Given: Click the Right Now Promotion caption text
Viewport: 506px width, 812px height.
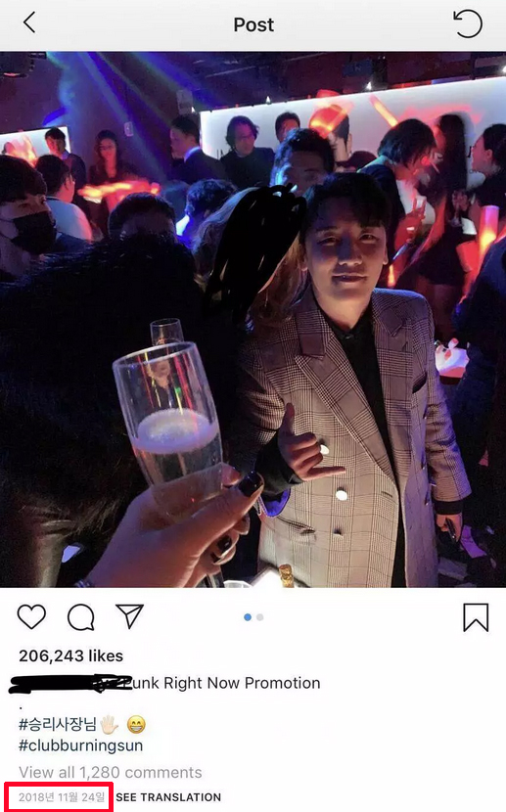Looking at the screenshot, I should pyautogui.click(x=242, y=683).
